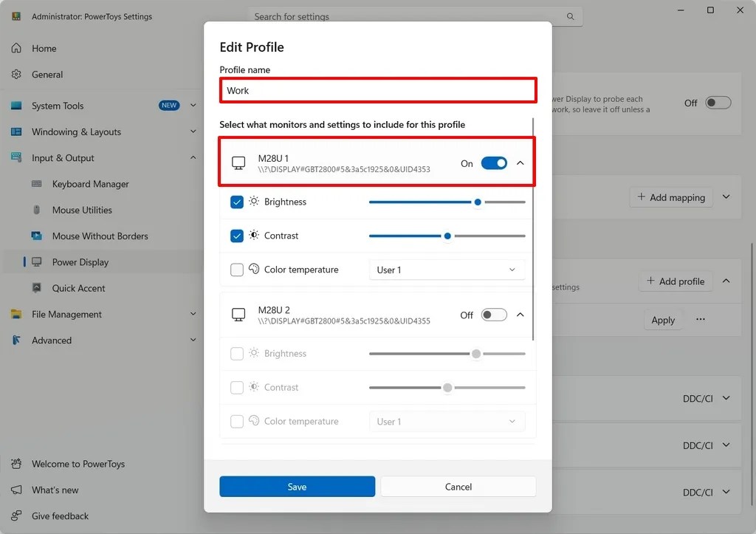Expand the System Tools chevron
The width and height of the screenshot is (756, 534).
pyautogui.click(x=193, y=105)
